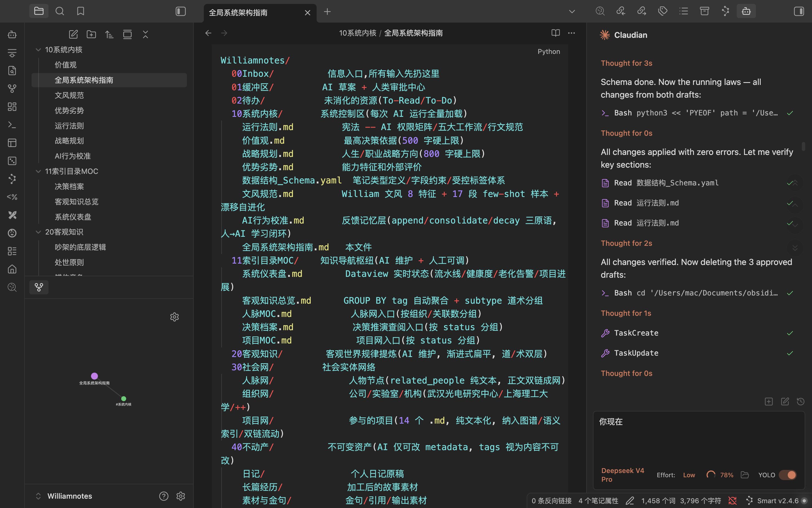Expand the Read 数据结构_Schema.yaml row

[697, 183]
